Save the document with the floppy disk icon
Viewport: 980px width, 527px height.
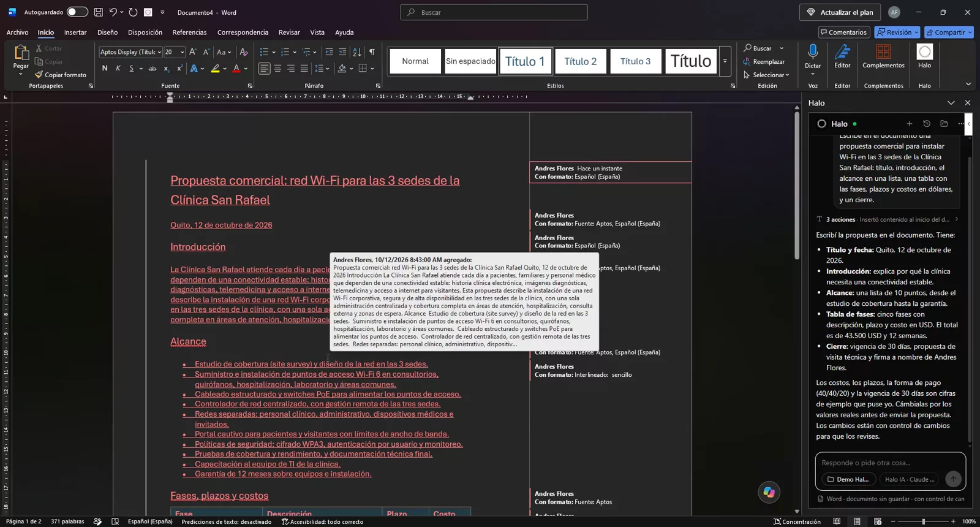coord(98,12)
